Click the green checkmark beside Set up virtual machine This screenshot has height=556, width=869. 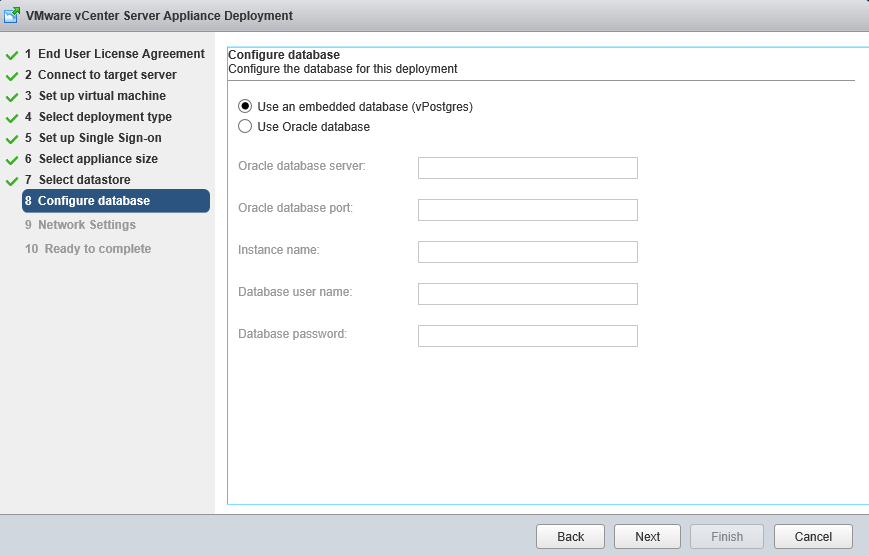click(x=12, y=97)
